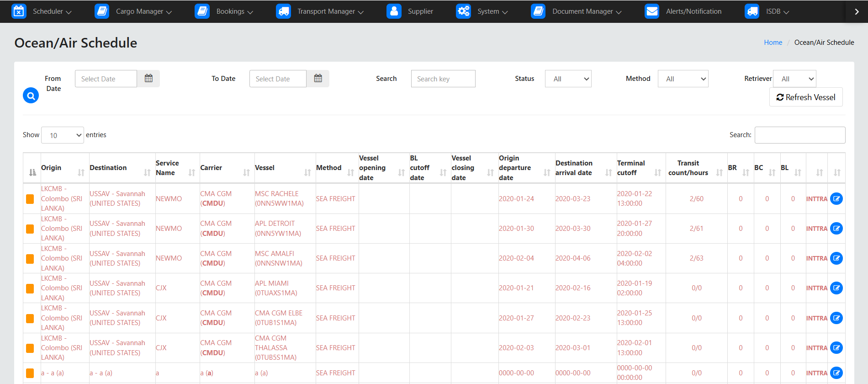Click the ISDB truck icon
The height and width of the screenshot is (384, 868).
pos(752,11)
